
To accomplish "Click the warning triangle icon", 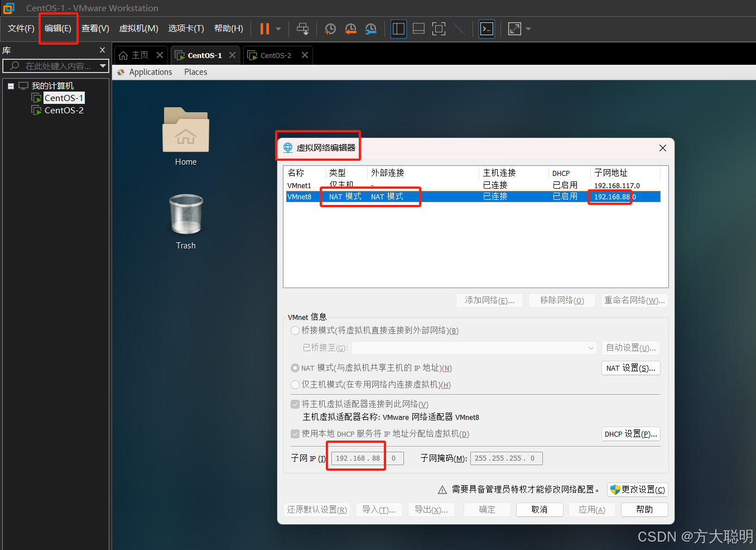I will (442, 490).
